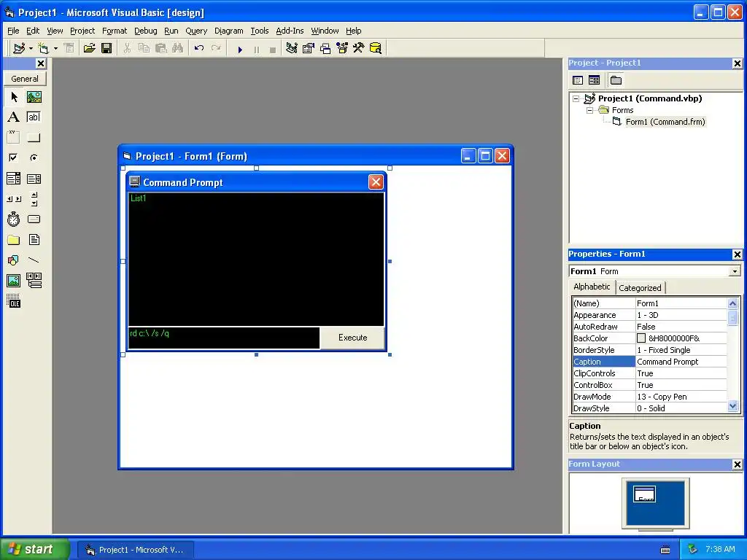Open Add Form dropdown arrow on toolbar
Image resolution: width=747 pixels, height=560 pixels.
(55, 48)
